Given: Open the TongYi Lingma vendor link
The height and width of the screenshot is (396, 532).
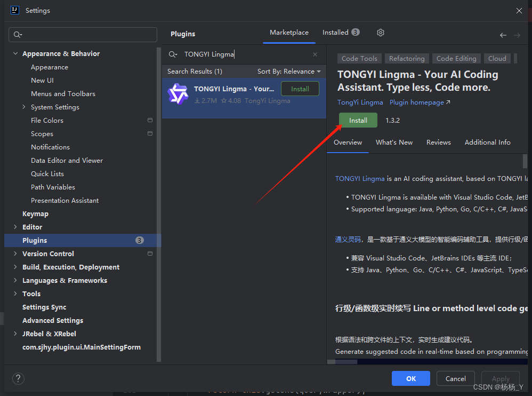Looking at the screenshot, I should (360, 102).
